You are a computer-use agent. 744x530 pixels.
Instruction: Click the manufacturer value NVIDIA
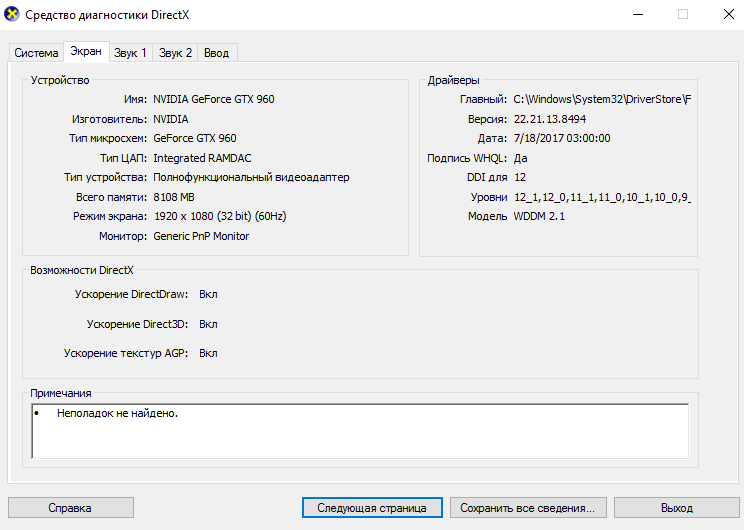[171, 119]
